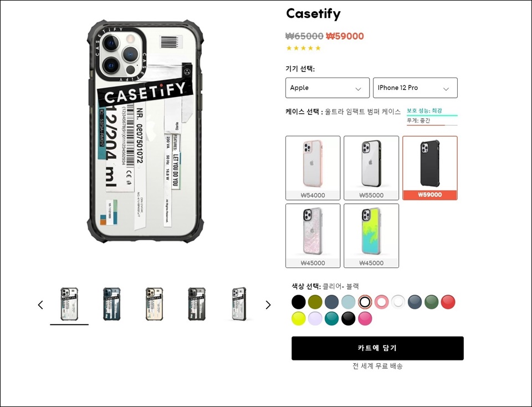
Task: Pick the solid black color swatch
Action: coord(299,302)
